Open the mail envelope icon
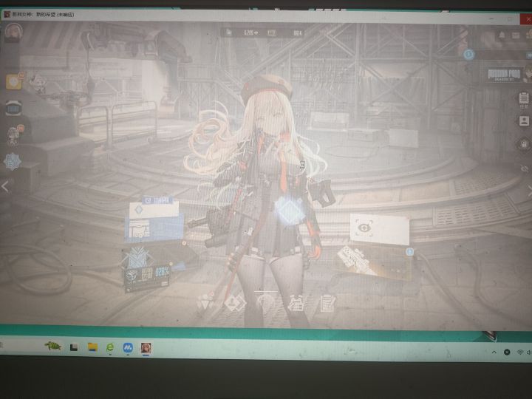Viewport: 532px width, 399px height. click(x=516, y=35)
